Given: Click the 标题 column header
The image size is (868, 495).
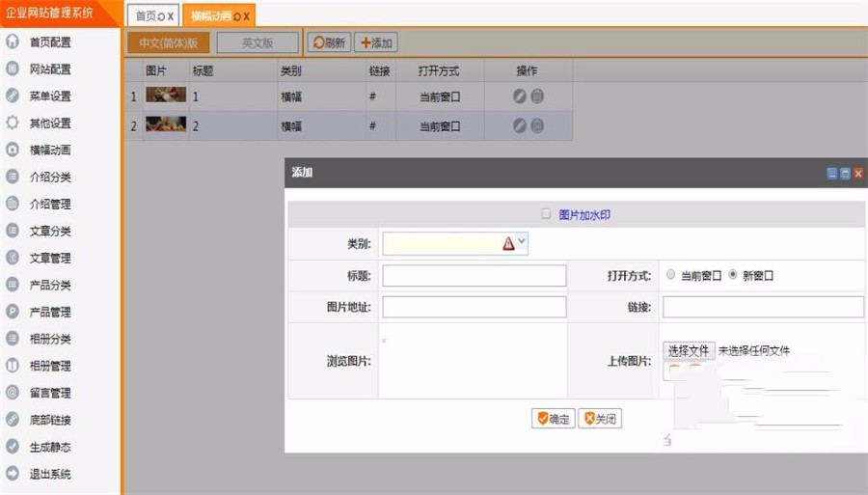Looking at the screenshot, I should (203, 70).
